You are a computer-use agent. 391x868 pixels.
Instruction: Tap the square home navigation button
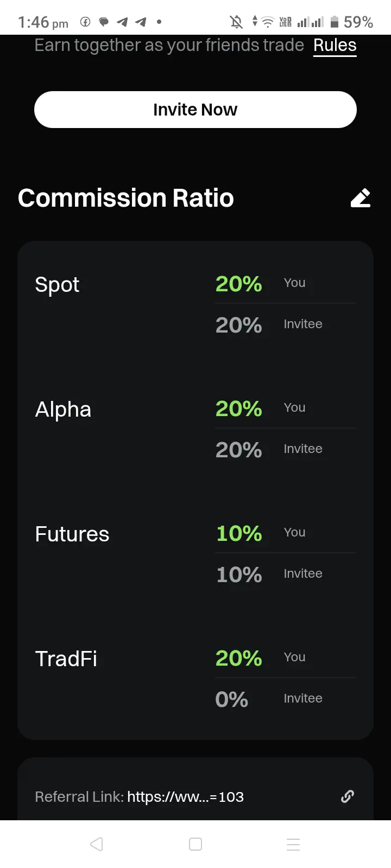point(195,844)
